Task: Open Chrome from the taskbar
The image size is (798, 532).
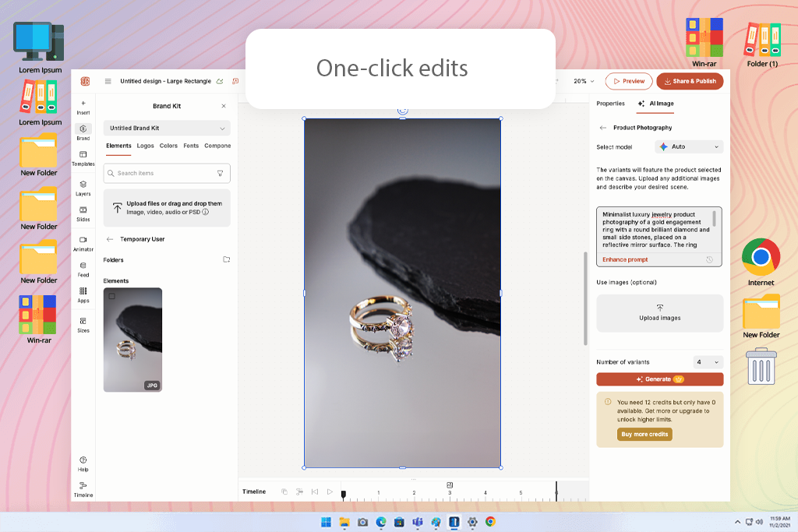Action: coord(491,523)
